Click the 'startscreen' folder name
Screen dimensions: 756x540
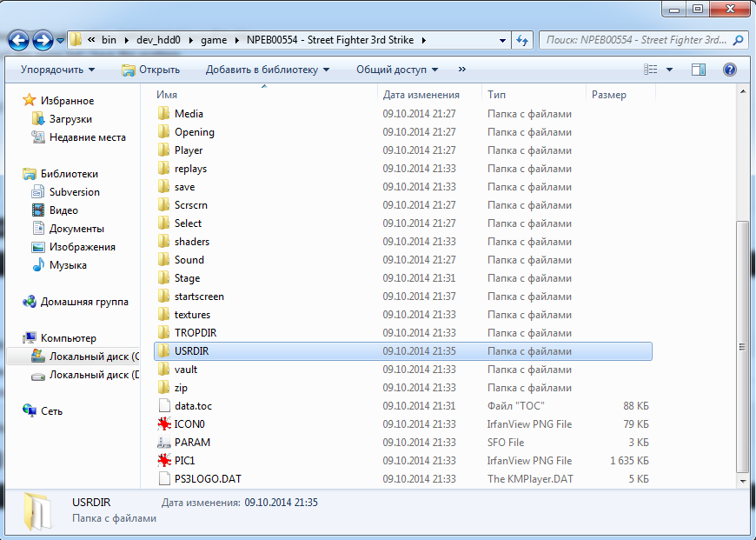pos(199,297)
